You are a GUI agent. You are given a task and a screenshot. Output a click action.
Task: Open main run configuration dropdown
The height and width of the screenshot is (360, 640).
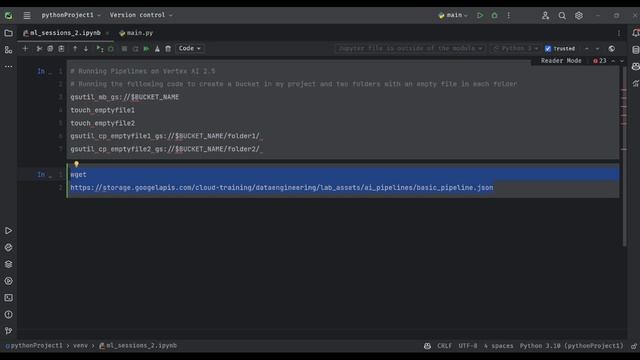(453, 15)
